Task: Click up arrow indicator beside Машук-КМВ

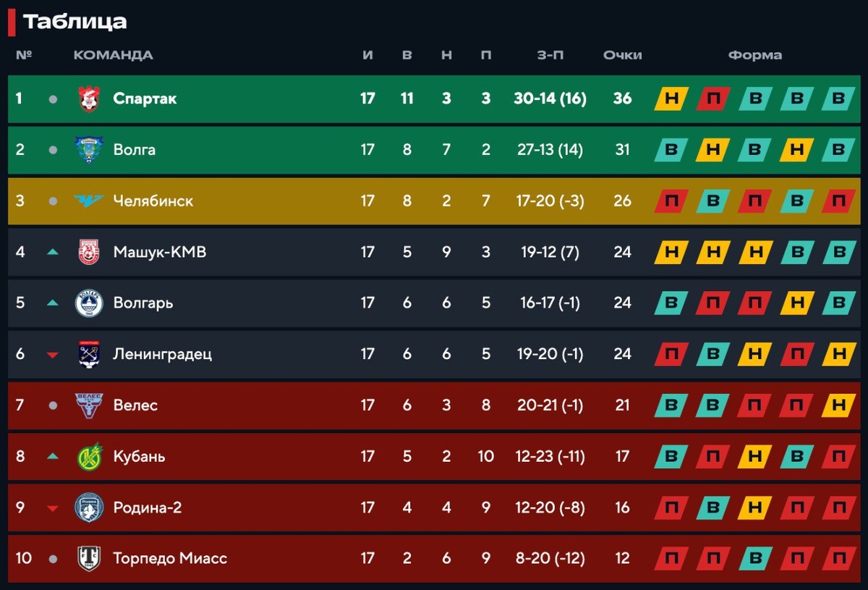Action: coord(52,252)
